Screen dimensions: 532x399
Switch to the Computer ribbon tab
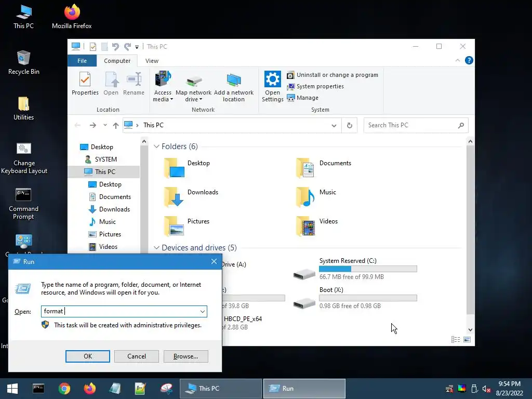coord(117,61)
